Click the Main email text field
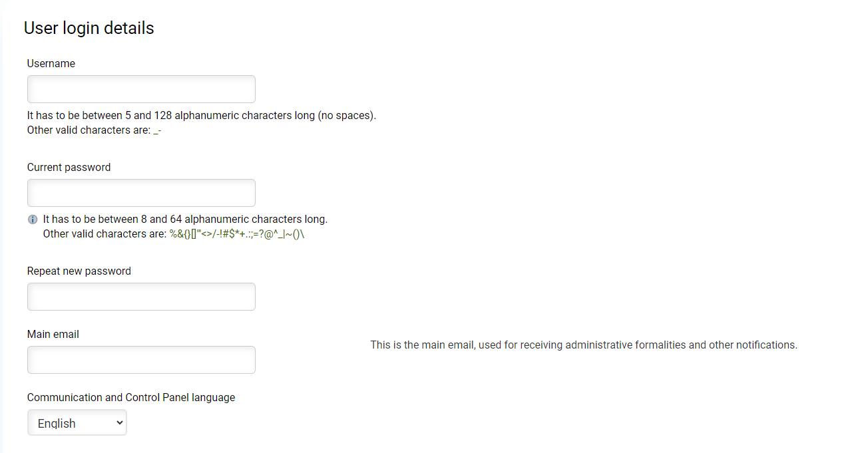The height and width of the screenshot is (453, 868). 141,360
